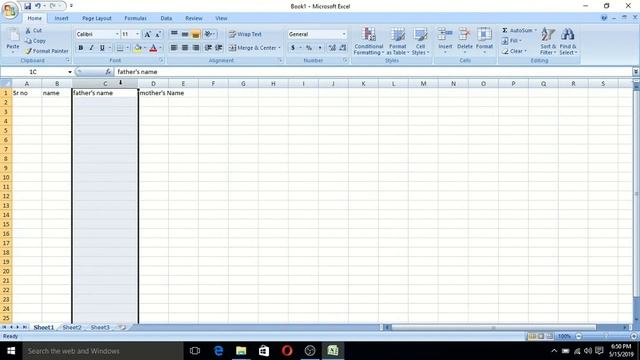
Task: Apply the font color red A
Action: point(153,48)
